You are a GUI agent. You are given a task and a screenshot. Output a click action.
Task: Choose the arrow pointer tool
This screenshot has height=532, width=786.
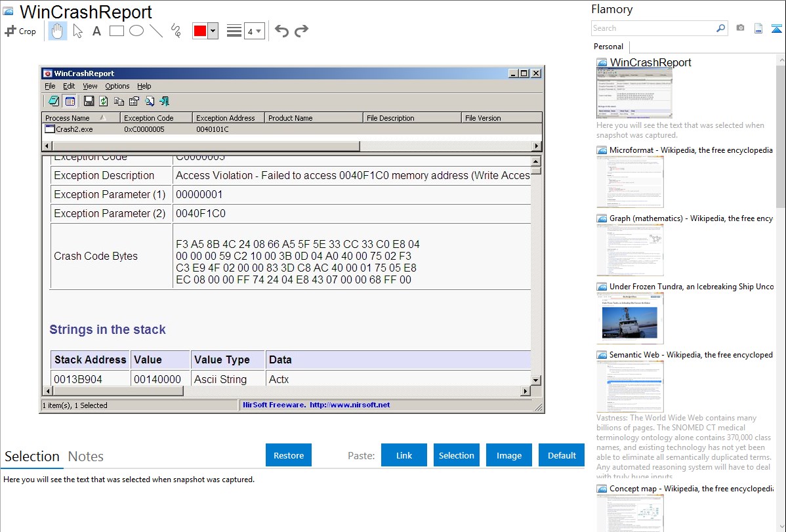coord(77,31)
